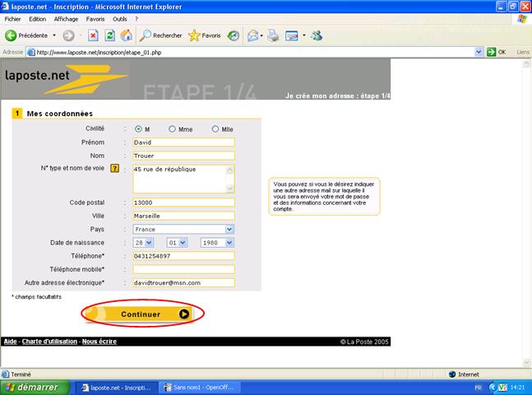The image size is (532, 395).
Task: Click the mail envelope toolbar icon
Action: click(252, 35)
